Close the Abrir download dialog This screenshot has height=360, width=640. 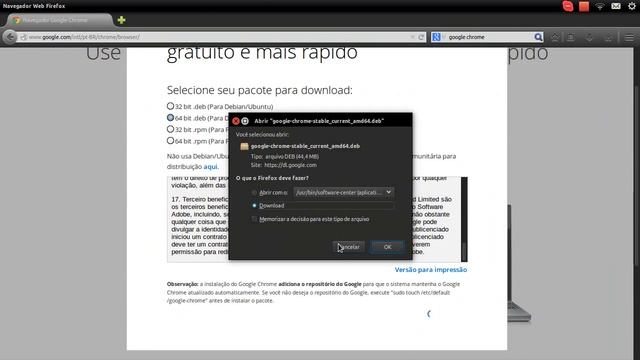236,121
